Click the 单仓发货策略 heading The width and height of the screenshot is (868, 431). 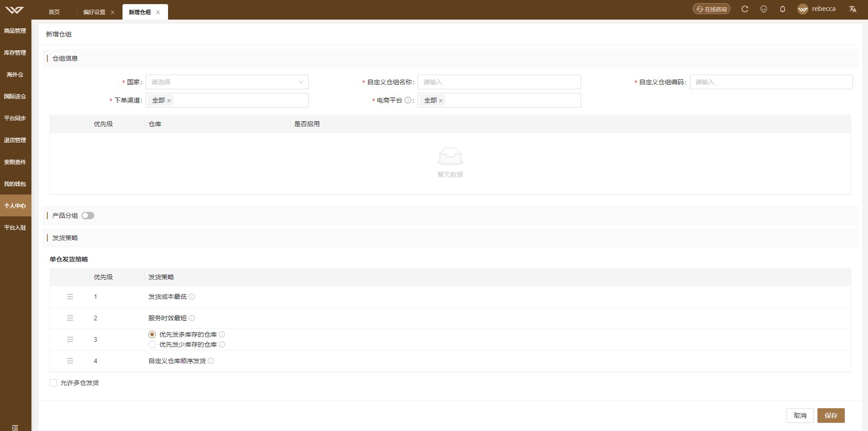[69, 259]
